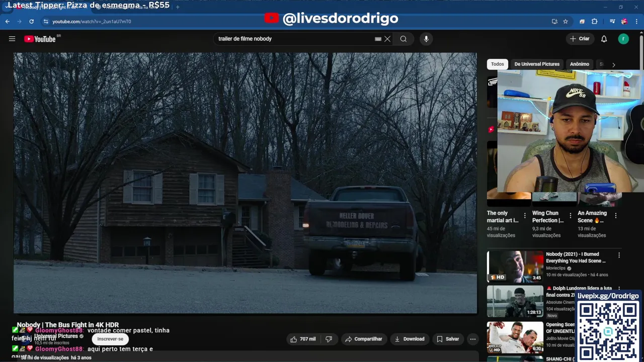The height and width of the screenshot is (362, 644).
Task: Click video title 'Nobody | The Bus Fight in 4K HDR'
Action: click(x=68, y=325)
